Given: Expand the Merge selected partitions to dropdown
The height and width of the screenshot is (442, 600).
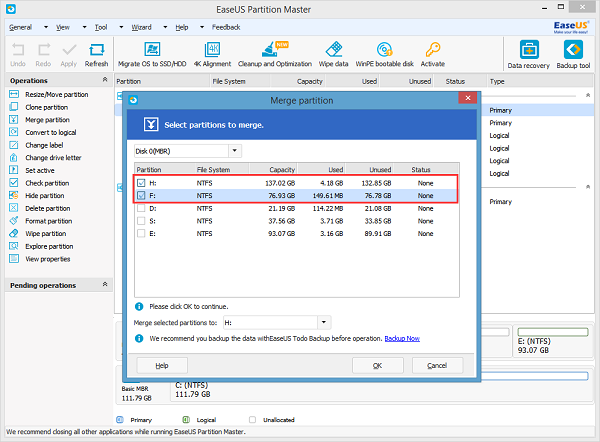Looking at the screenshot, I should (323, 323).
